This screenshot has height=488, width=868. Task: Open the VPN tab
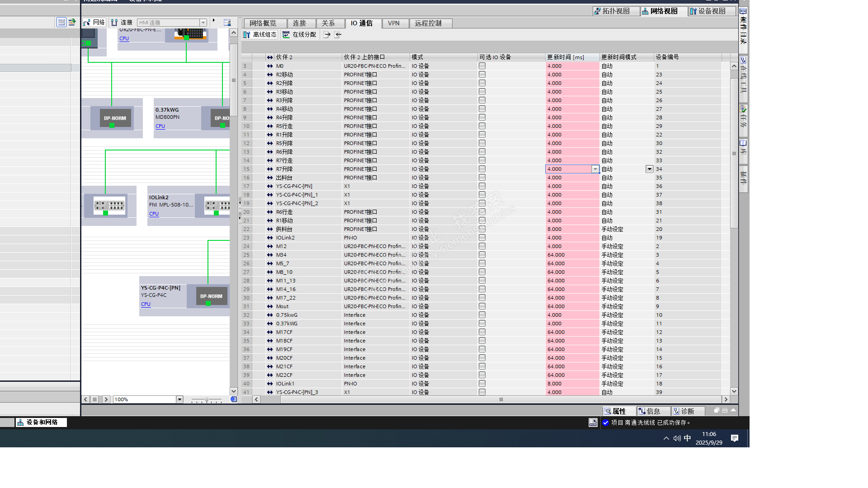[x=393, y=23]
